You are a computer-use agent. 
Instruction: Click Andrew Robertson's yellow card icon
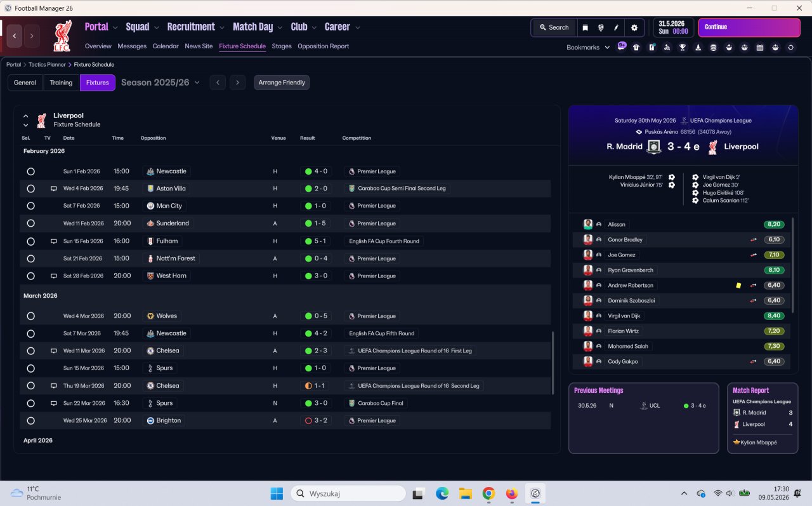tap(738, 286)
